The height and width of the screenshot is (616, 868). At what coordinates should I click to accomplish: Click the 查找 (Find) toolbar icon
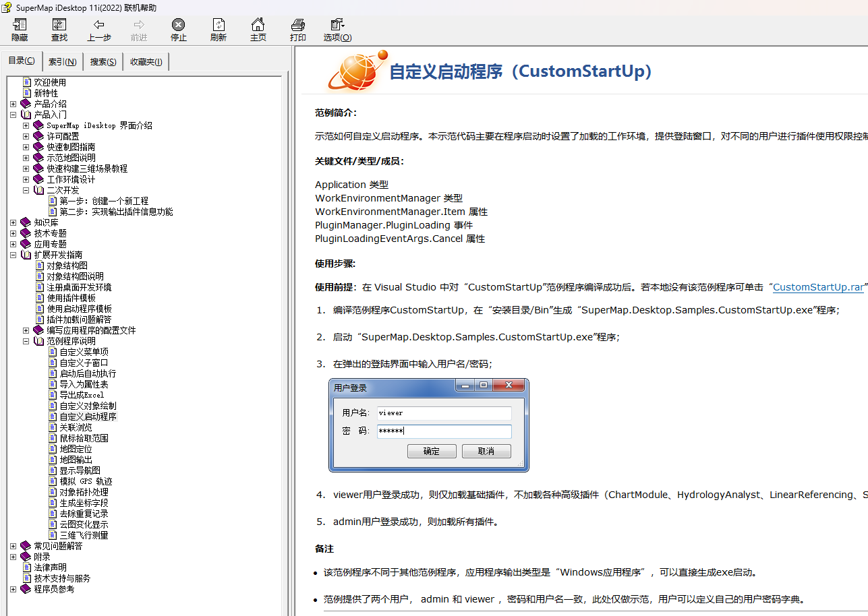point(59,25)
